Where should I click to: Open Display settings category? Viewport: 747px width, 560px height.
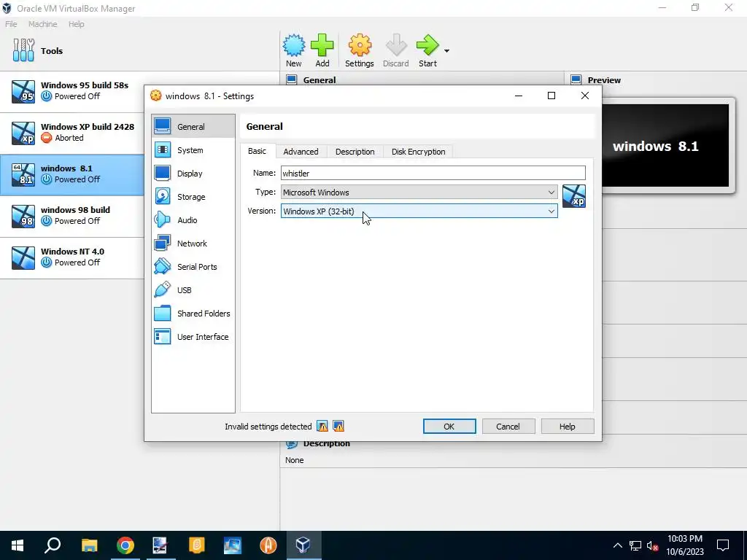(193, 174)
